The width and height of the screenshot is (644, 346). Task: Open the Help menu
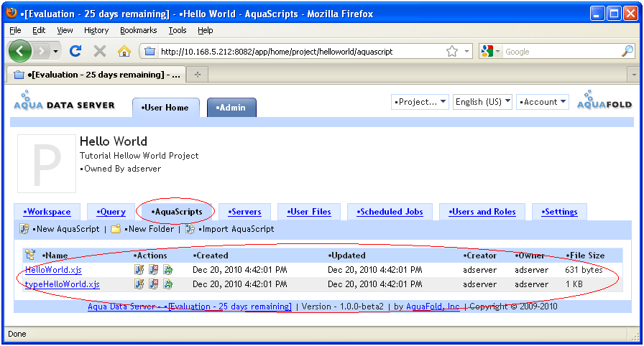206,30
